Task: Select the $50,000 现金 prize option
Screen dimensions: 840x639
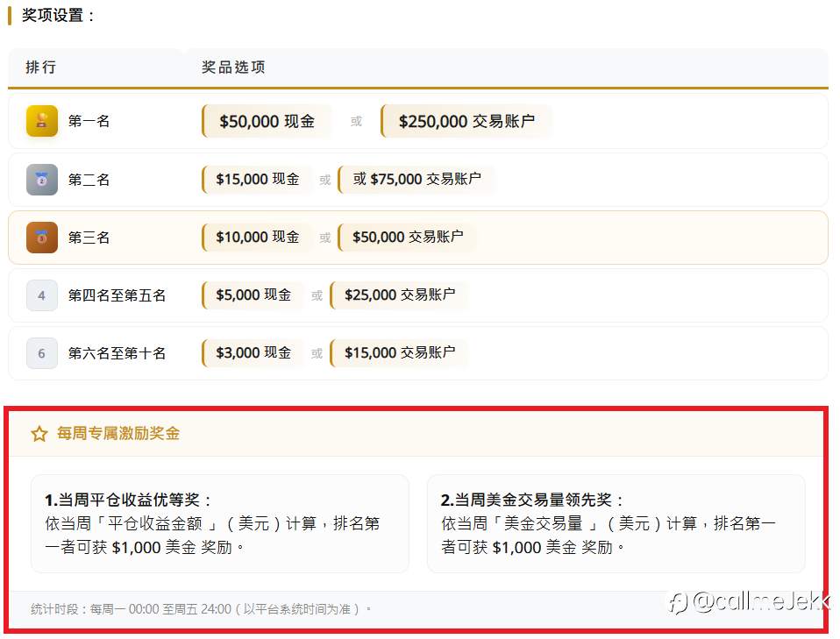Action: click(267, 121)
